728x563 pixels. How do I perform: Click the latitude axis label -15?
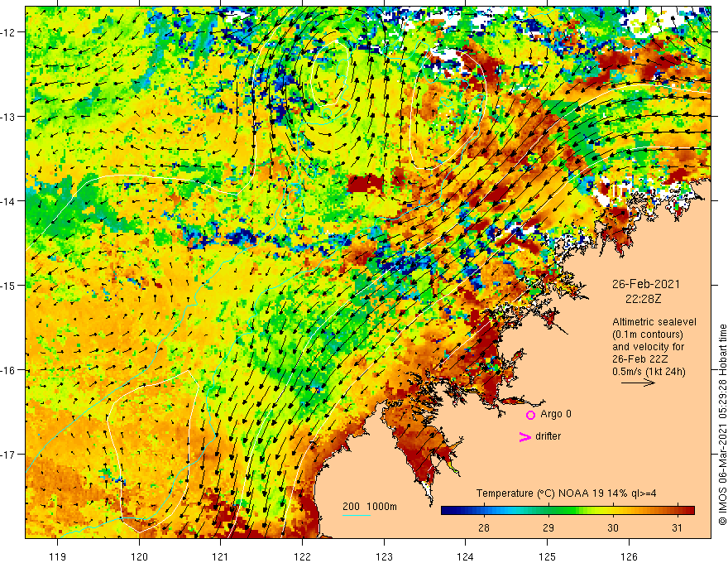click(8, 285)
